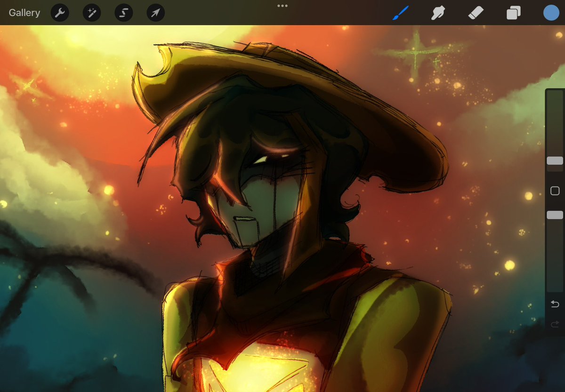565x392 pixels.
Task: Select the Paint brush tool
Action: 400,13
